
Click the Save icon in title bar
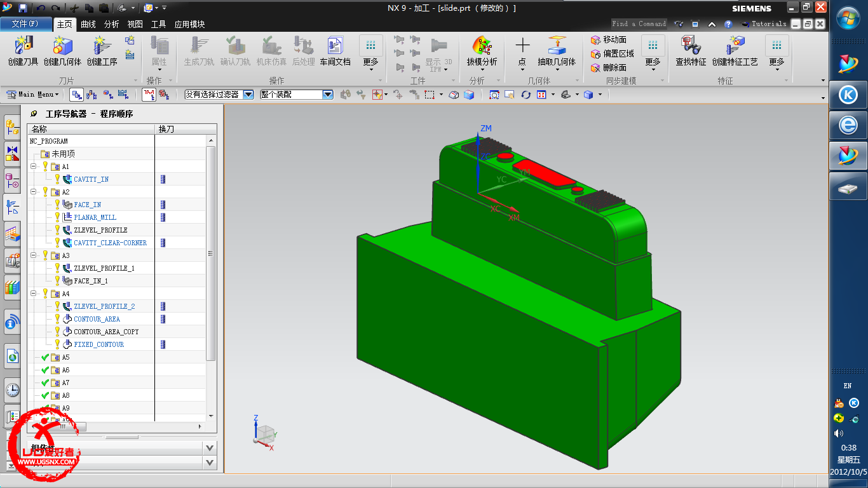[23, 8]
